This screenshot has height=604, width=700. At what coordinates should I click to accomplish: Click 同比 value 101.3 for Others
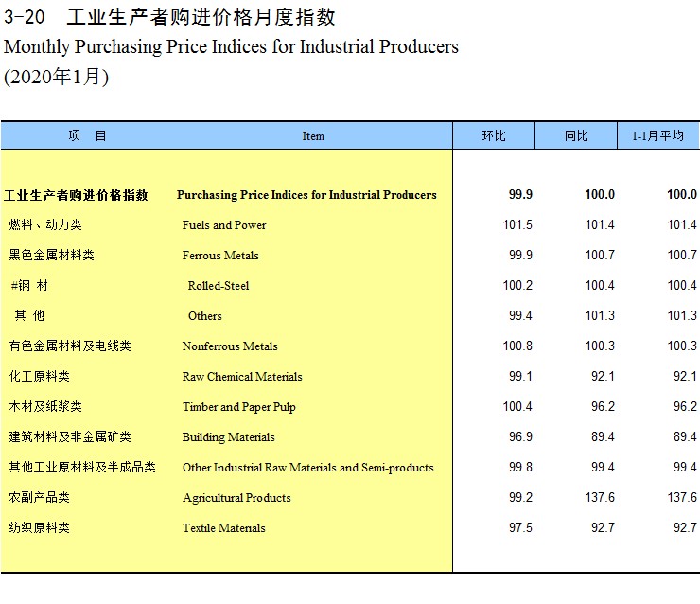[600, 315]
